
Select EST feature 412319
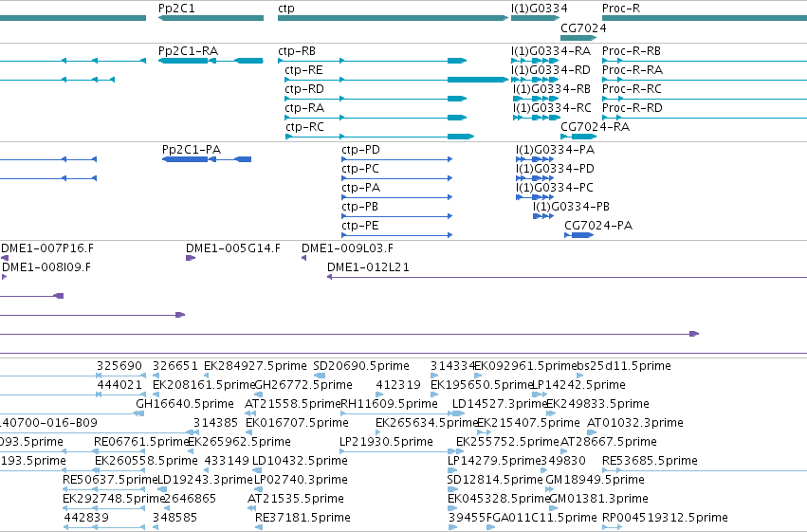tap(398, 385)
